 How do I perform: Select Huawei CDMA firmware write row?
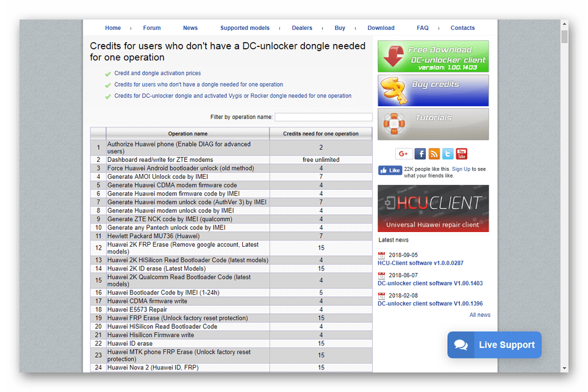tap(231, 301)
